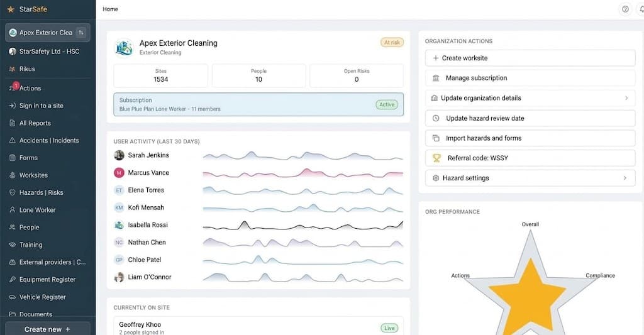This screenshot has height=335, width=644.
Task: Expand Hazard settings chevron
Action: point(625,178)
